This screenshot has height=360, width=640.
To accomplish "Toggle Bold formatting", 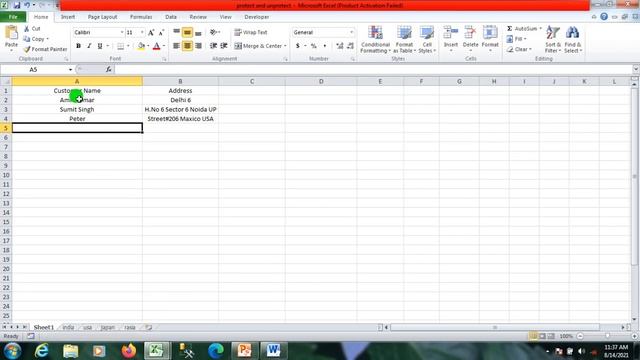I will 78,46.
